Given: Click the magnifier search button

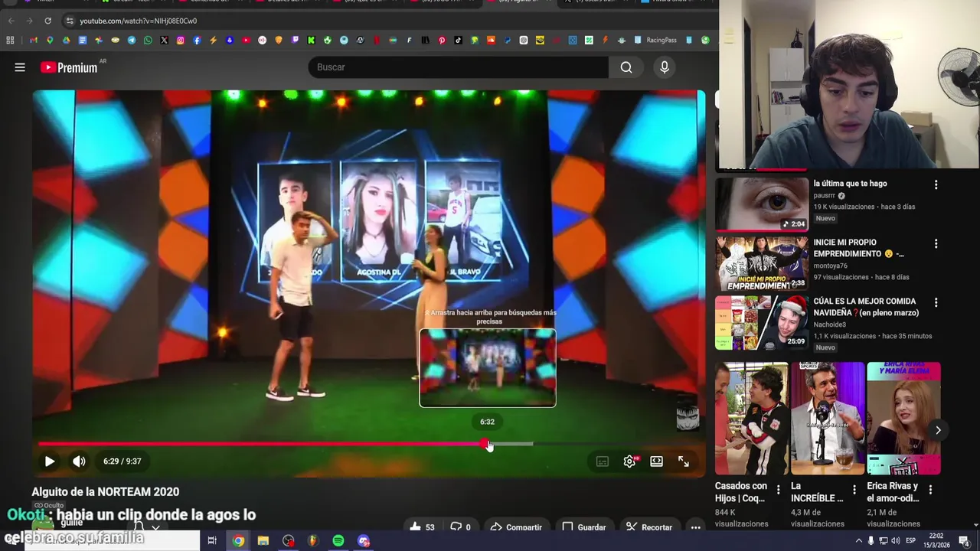Looking at the screenshot, I should coord(626,67).
